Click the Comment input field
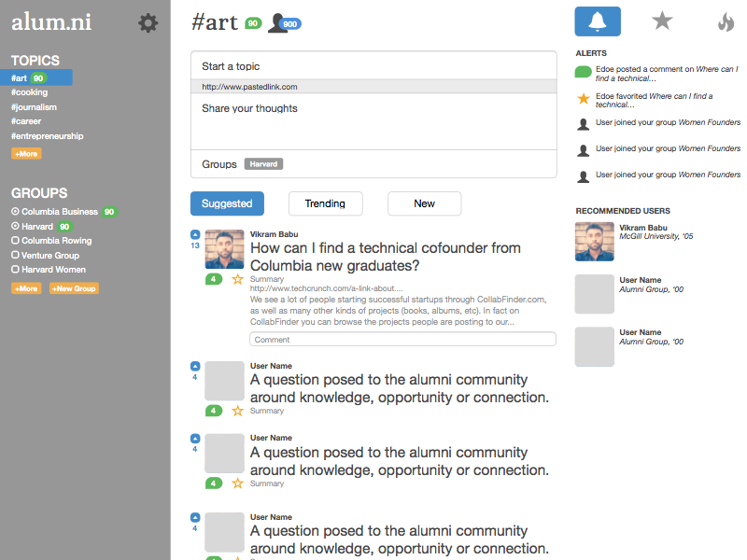 402,340
